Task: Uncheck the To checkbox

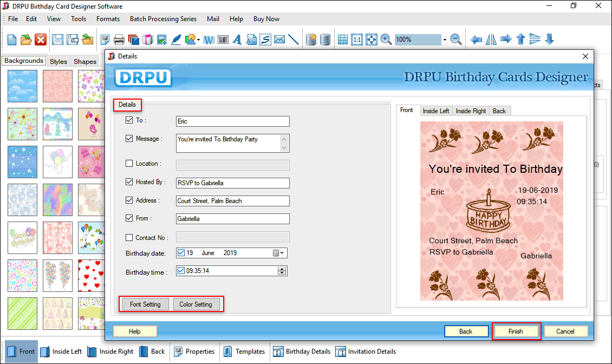Action: click(129, 120)
